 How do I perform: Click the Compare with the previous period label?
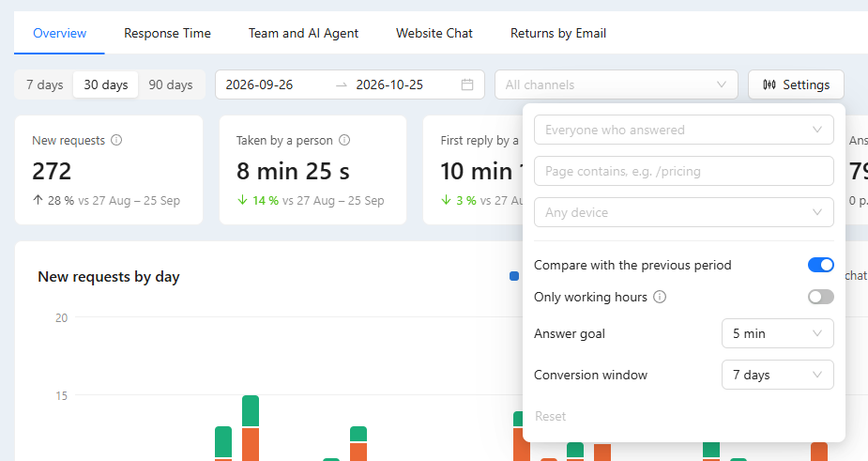tap(632, 265)
